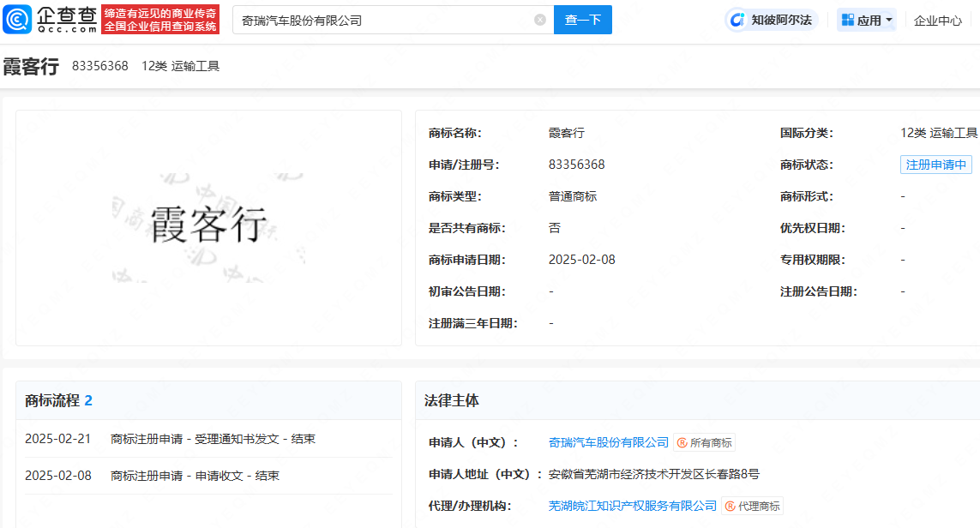Image resolution: width=980 pixels, height=528 pixels.
Task: Click the 商标状态 label
Action: [x=806, y=165]
